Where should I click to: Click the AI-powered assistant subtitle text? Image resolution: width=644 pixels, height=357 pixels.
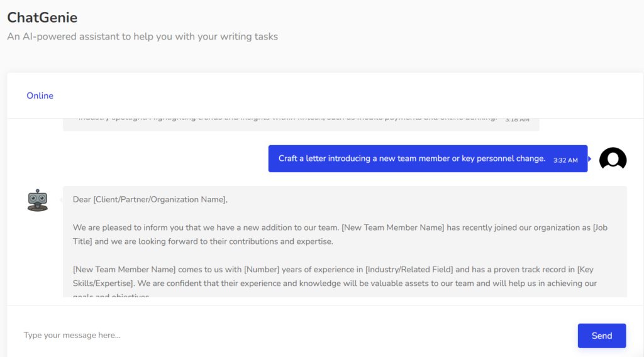click(x=142, y=36)
